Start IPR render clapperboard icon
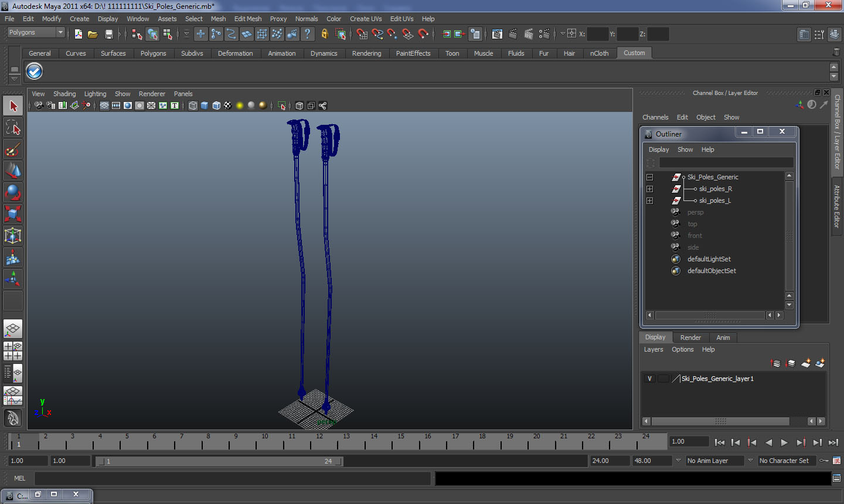This screenshot has height=504, width=844. 529,34
